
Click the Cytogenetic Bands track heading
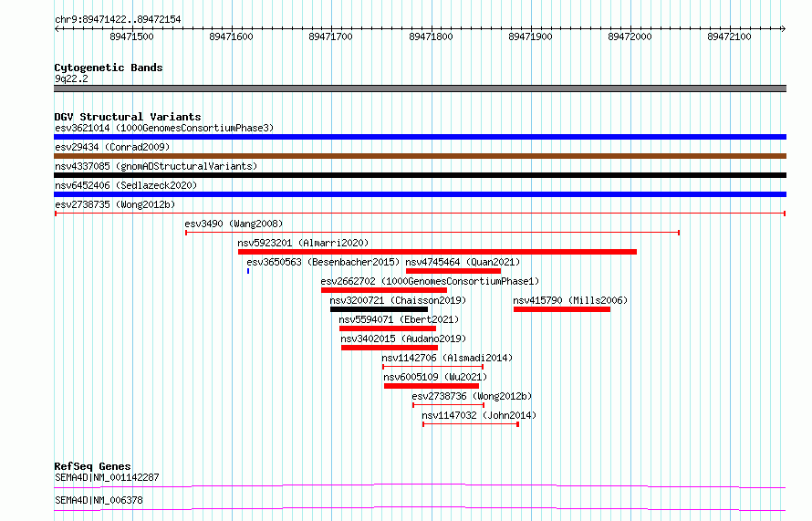[x=109, y=68]
